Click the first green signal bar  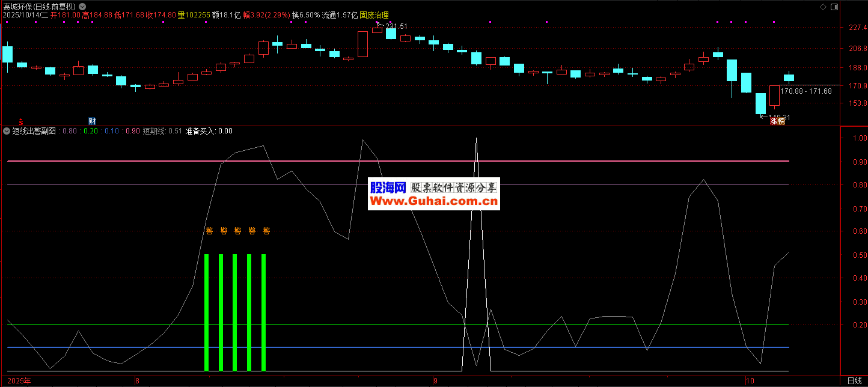pos(206,312)
